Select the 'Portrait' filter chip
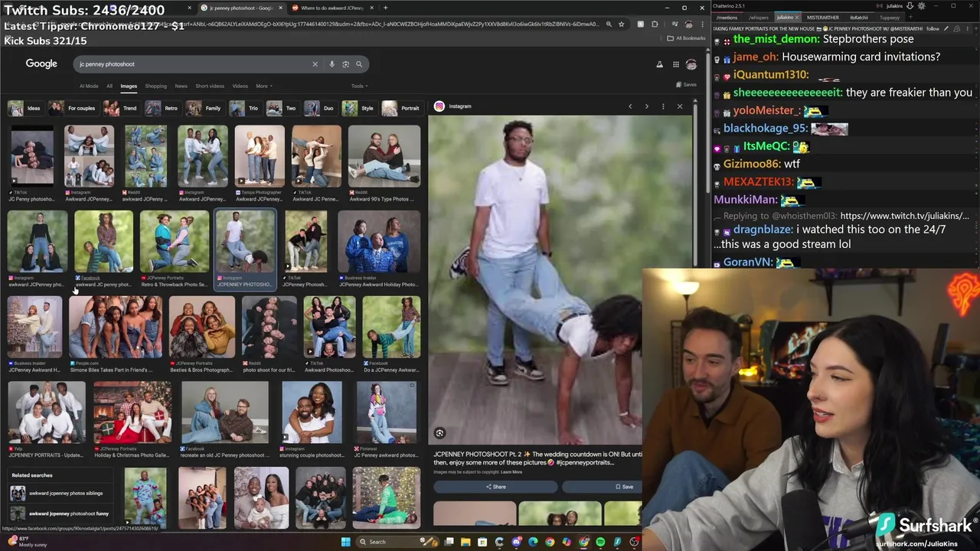 [x=402, y=108]
